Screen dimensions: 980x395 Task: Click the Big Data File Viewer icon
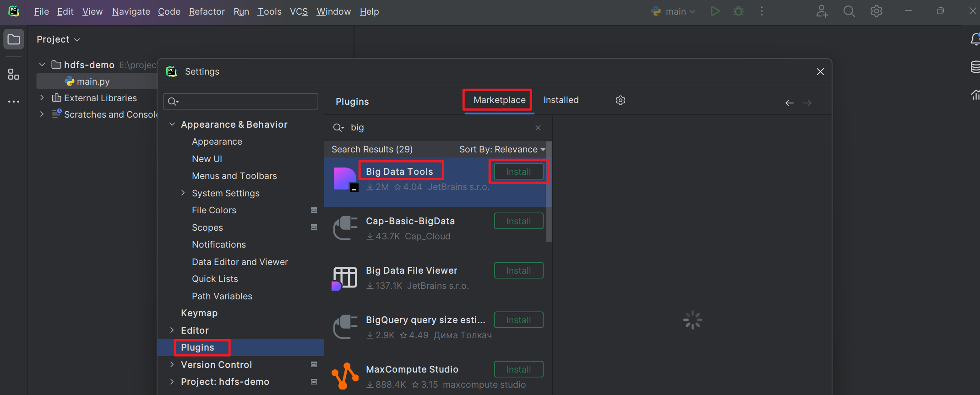click(344, 278)
